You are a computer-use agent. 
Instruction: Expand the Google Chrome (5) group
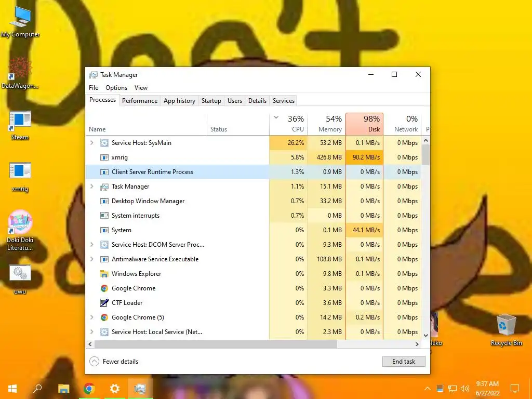point(91,317)
